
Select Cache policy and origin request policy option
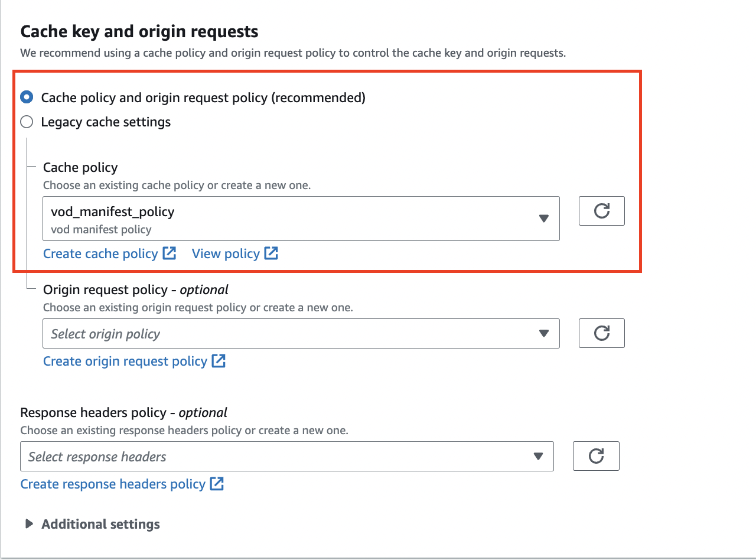[x=27, y=97]
